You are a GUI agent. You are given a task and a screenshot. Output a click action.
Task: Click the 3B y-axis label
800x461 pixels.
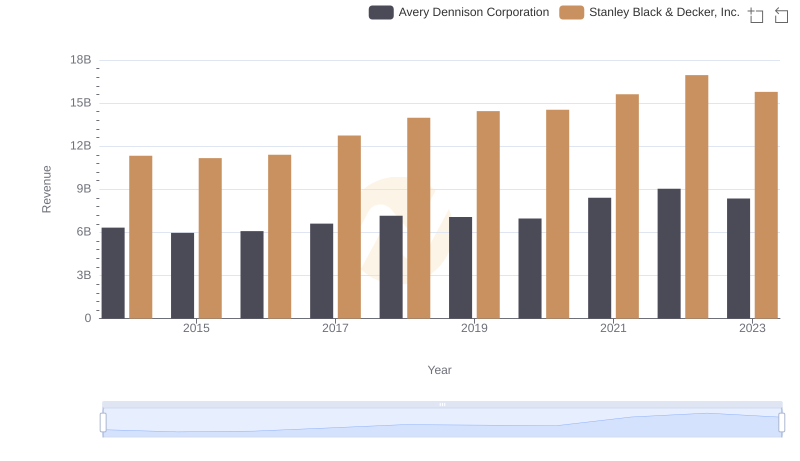tap(84, 275)
